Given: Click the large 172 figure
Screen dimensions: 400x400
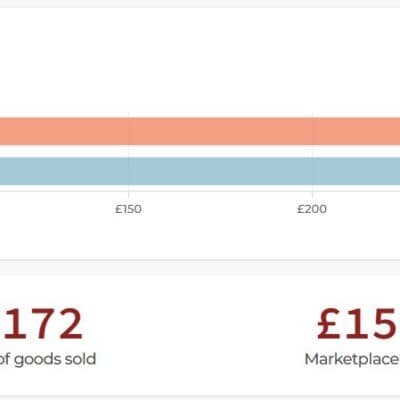Looking at the screenshot, I should pos(43,324).
